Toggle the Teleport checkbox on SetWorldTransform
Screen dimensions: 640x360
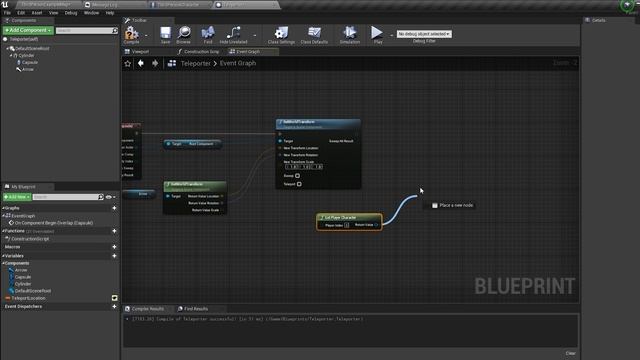(299, 184)
